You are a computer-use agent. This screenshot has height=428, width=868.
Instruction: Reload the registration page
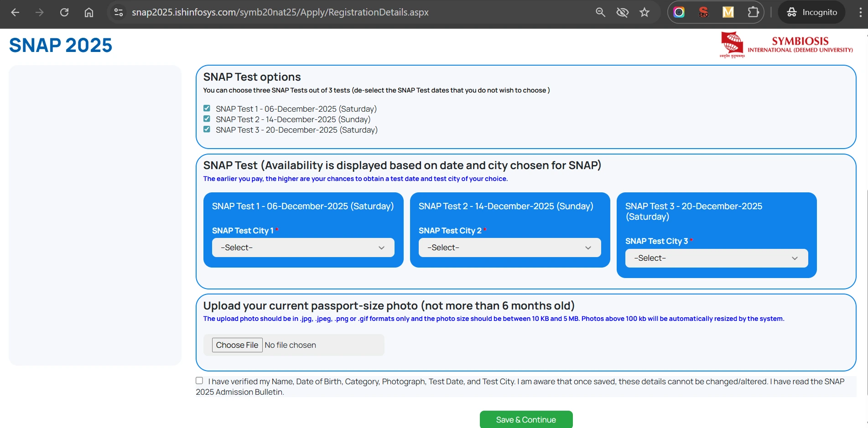[64, 12]
